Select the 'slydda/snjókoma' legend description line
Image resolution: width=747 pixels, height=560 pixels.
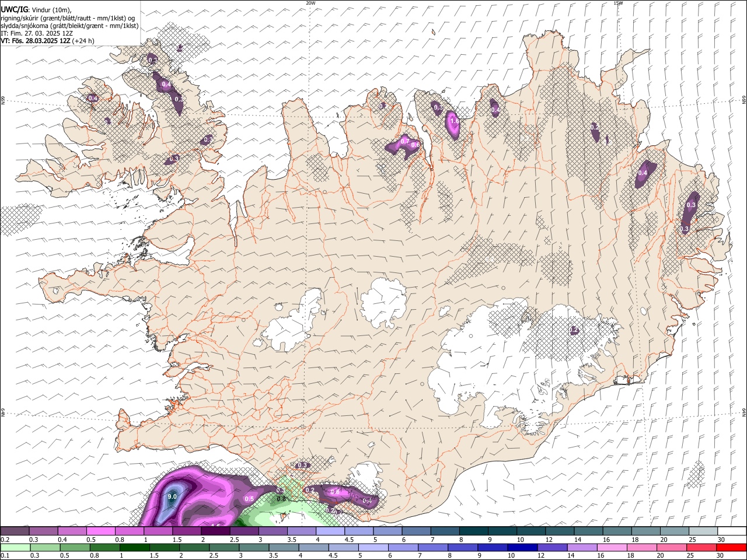tap(69, 26)
